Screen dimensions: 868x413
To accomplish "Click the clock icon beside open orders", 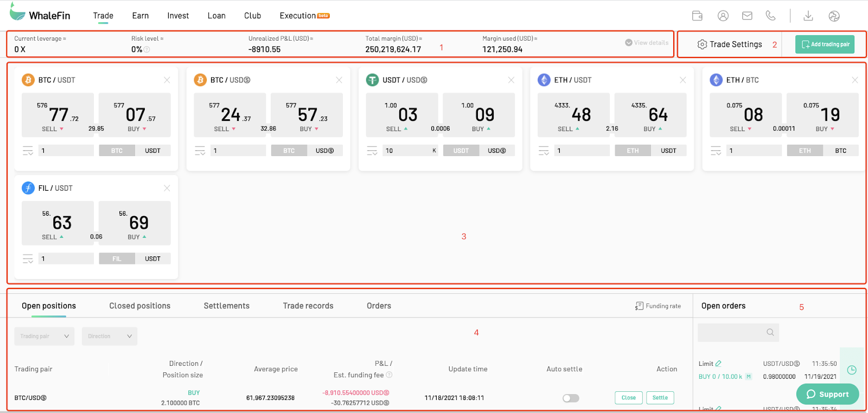I will 852,370.
